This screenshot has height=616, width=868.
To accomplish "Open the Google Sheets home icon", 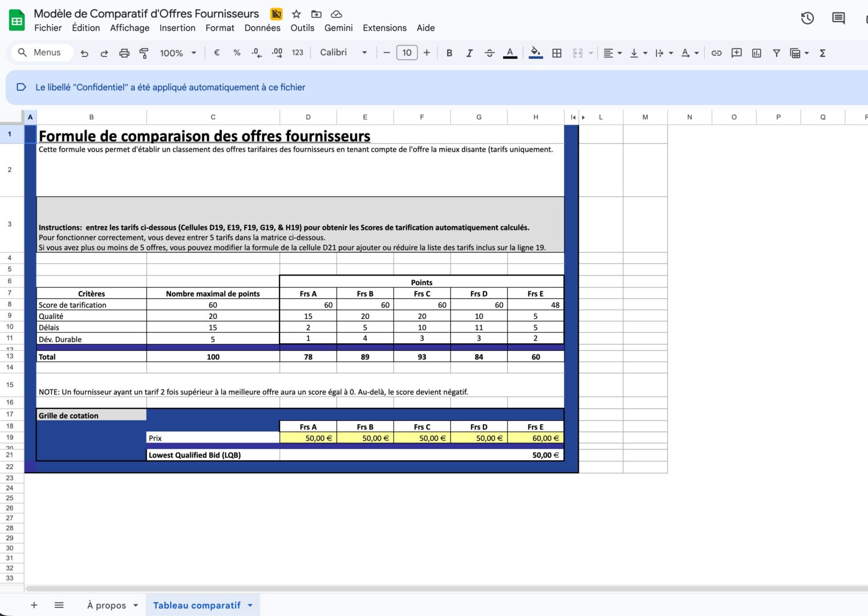I will 17,21.
